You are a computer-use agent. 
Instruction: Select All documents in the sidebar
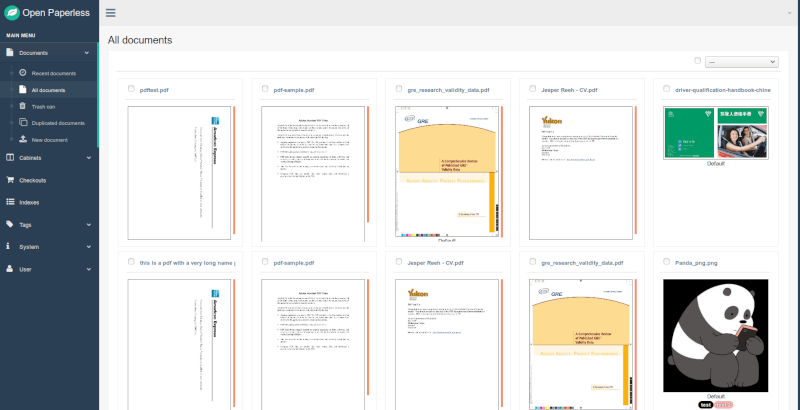[x=48, y=90]
